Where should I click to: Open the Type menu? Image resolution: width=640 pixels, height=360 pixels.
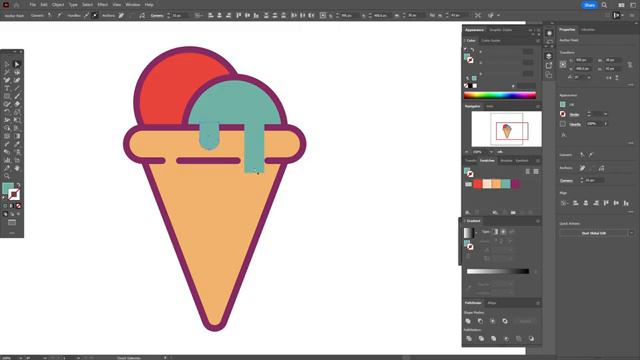point(73,4)
